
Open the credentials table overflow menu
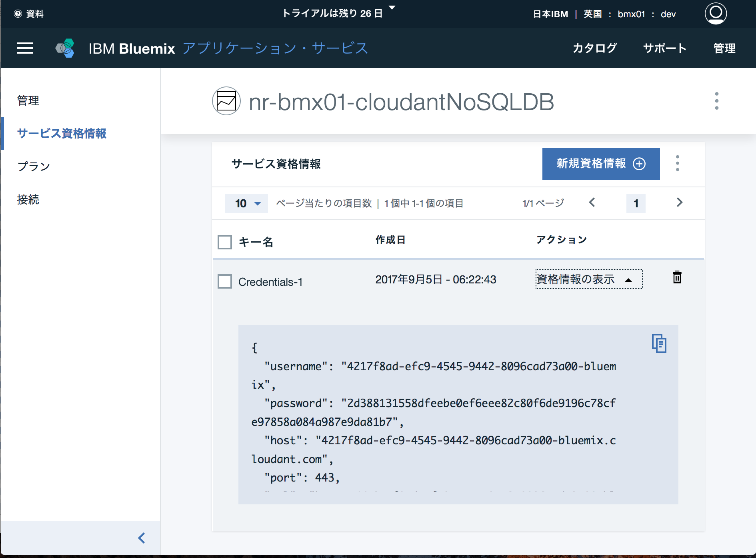[678, 164]
